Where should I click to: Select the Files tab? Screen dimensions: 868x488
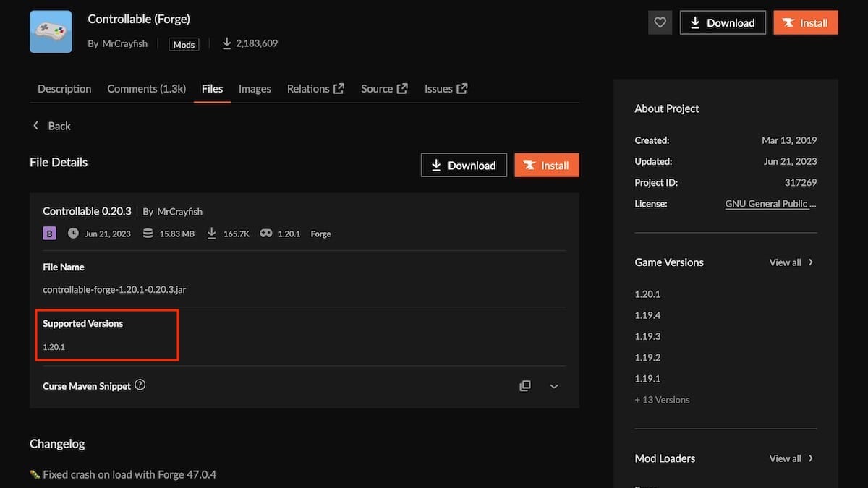212,89
